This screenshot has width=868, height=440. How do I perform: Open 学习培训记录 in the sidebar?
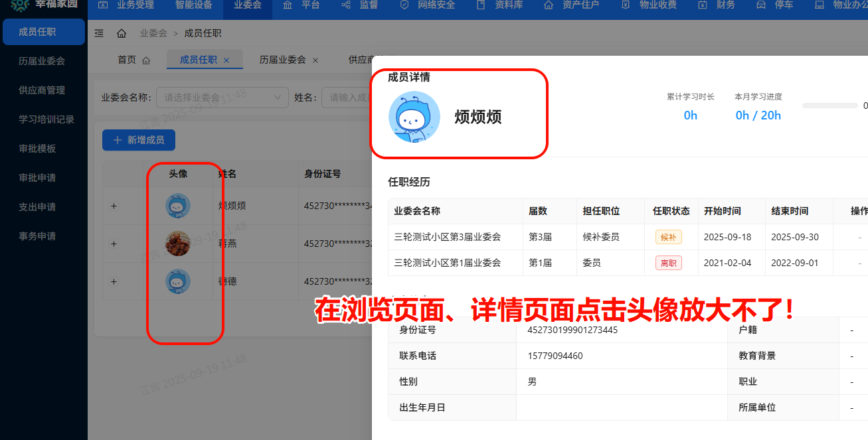(x=46, y=119)
